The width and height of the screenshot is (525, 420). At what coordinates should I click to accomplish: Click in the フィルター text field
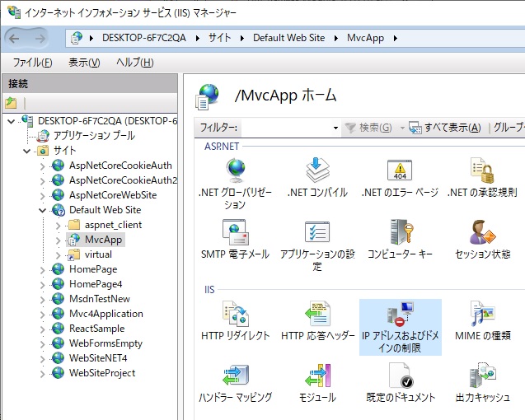[x=286, y=128]
